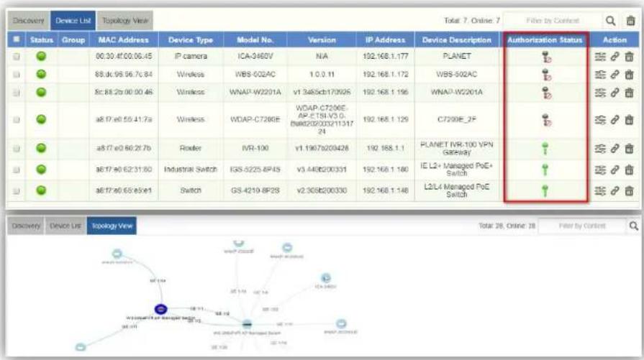Delete the GS-4210-8P2S switch row
This screenshot has height=360, width=644.
point(629,190)
